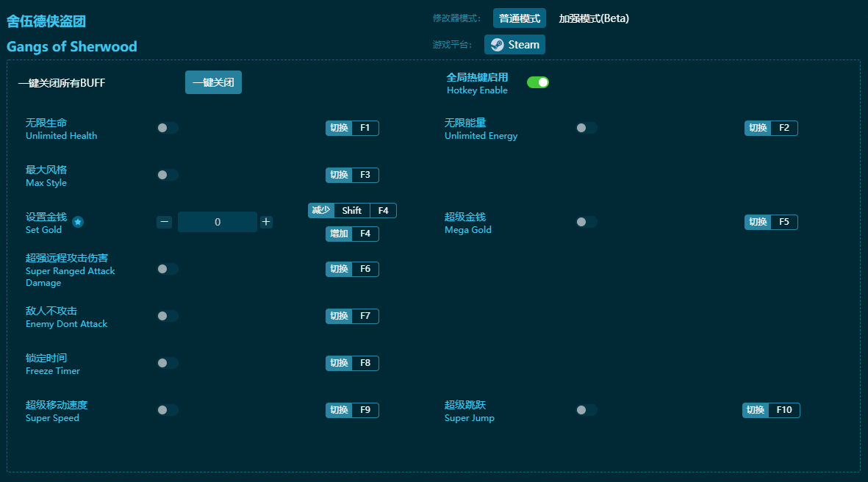
Task: Toggle Max Style on
Action: tap(168, 175)
